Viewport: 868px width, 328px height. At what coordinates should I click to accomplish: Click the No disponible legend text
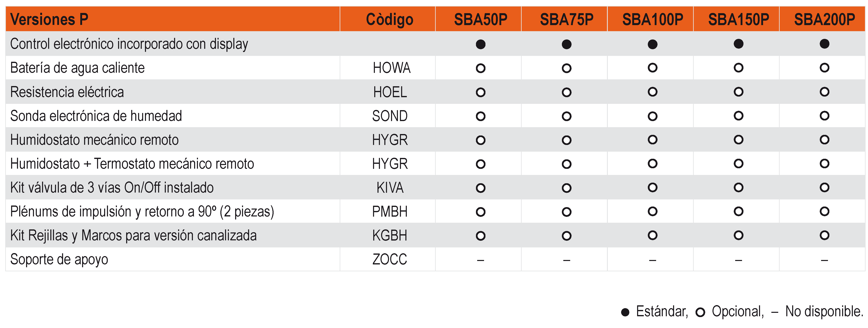coord(824,311)
